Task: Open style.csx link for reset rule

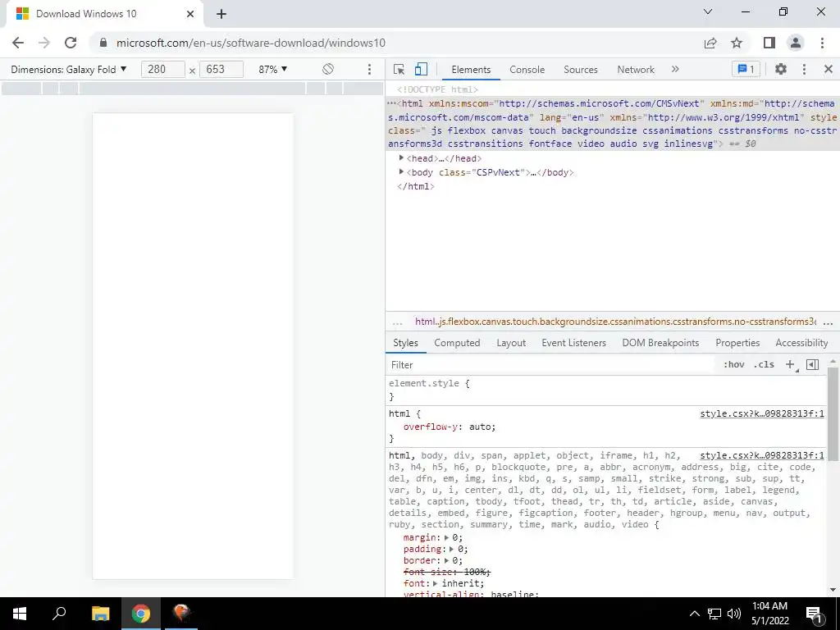Action: click(x=762, y=455)
